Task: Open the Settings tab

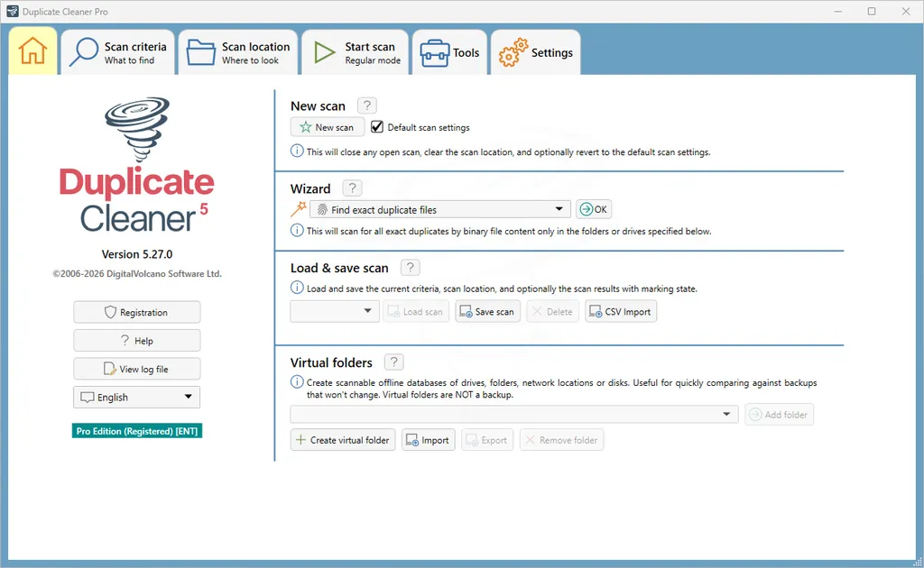Action: (x=536, y=52)
